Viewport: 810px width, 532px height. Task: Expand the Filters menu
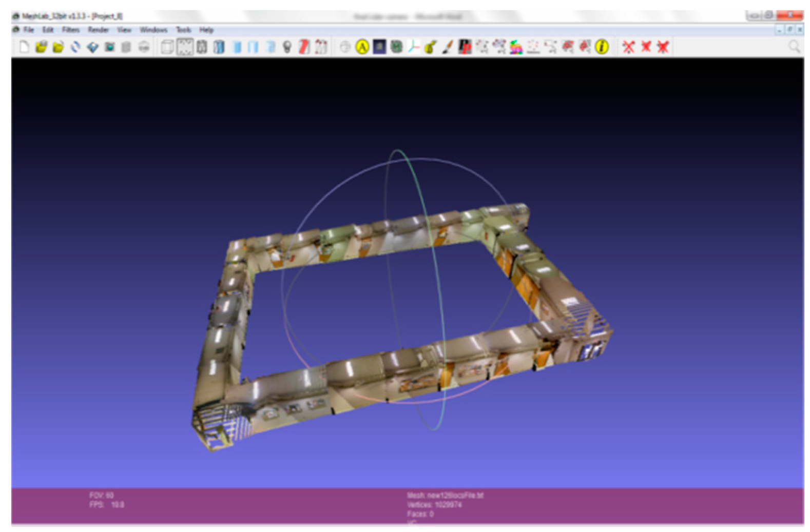tap(70, 30)
